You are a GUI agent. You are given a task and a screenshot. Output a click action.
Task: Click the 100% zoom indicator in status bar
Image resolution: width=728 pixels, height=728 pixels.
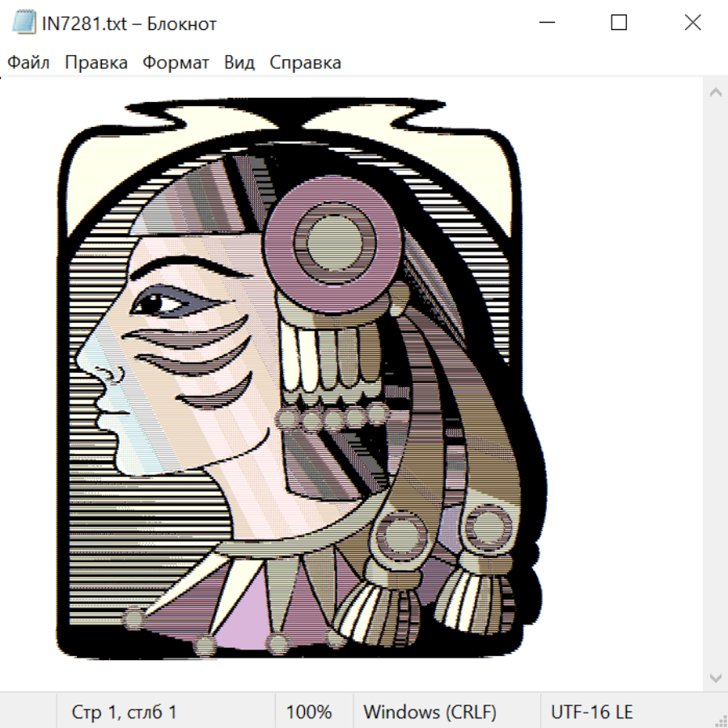pyautogui.click(x=309, y=713)
